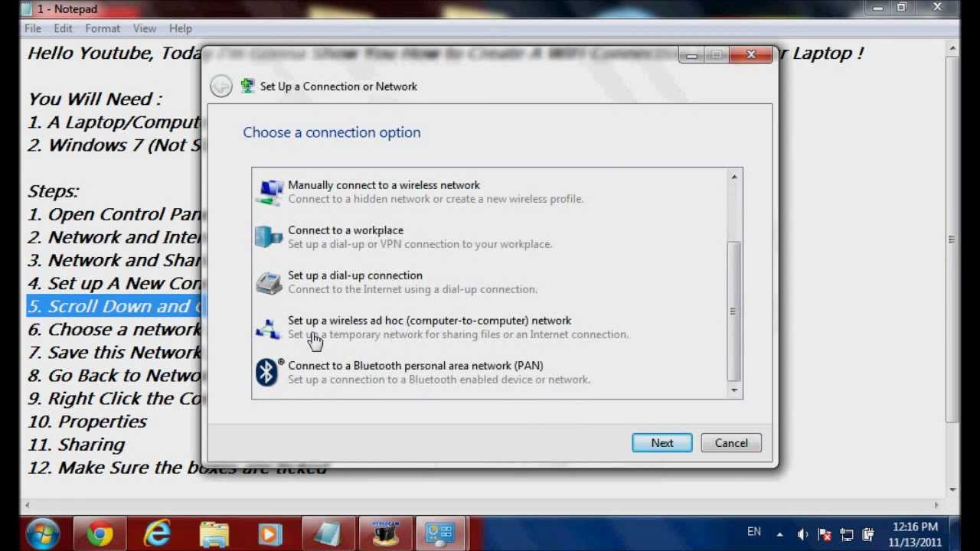Open the Notepad Help menu
Viewport: 980px width, 551px height.
(181, 28)
